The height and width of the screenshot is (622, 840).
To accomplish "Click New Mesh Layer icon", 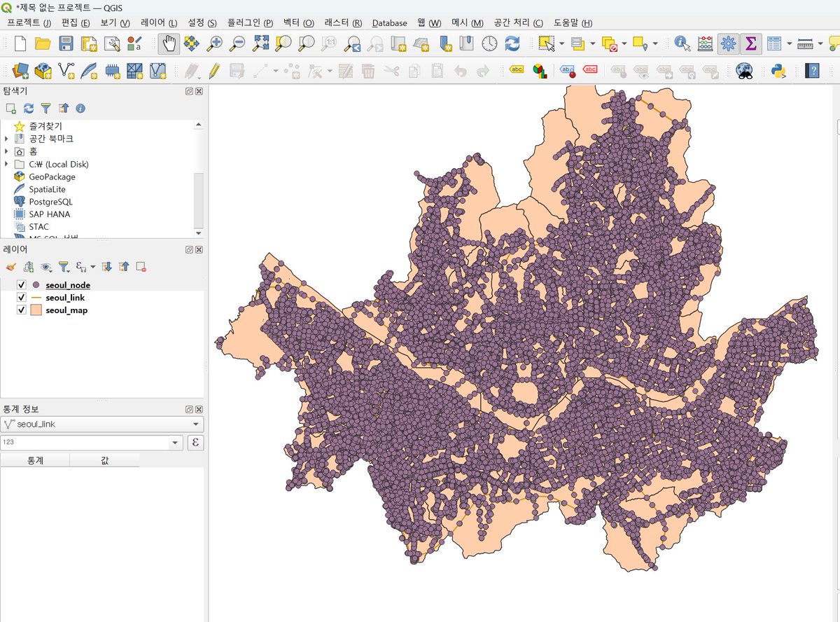I will point(135,70).
